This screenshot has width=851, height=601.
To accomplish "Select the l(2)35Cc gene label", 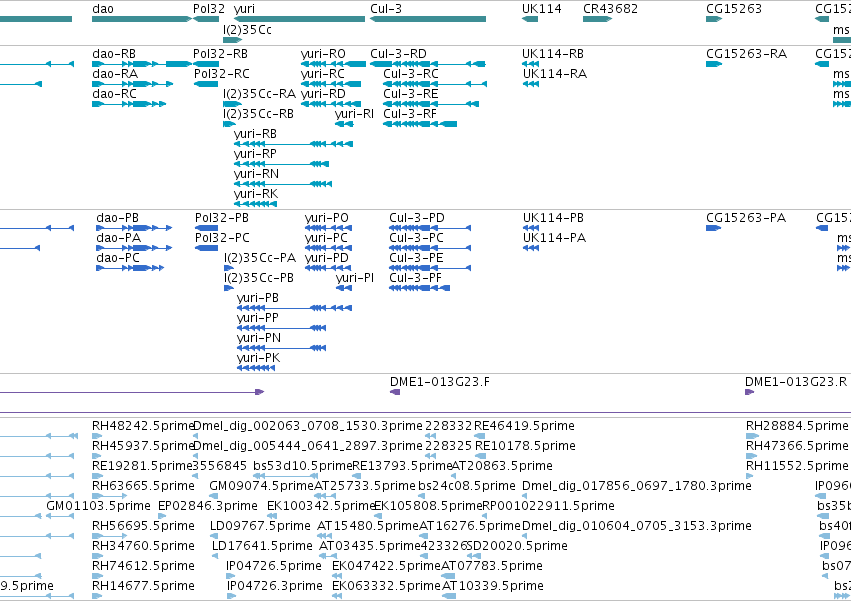I will pos(247,29).
